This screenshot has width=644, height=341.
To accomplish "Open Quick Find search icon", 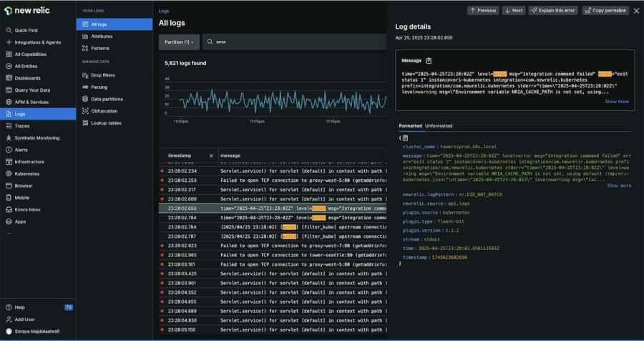I will [9, 30].
